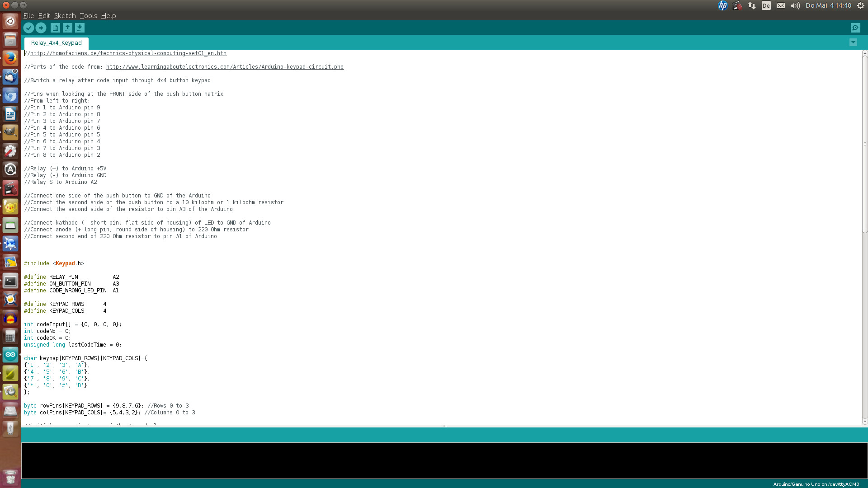Open the Tools menu
The image size is (868, 488).
pos(88,15)
